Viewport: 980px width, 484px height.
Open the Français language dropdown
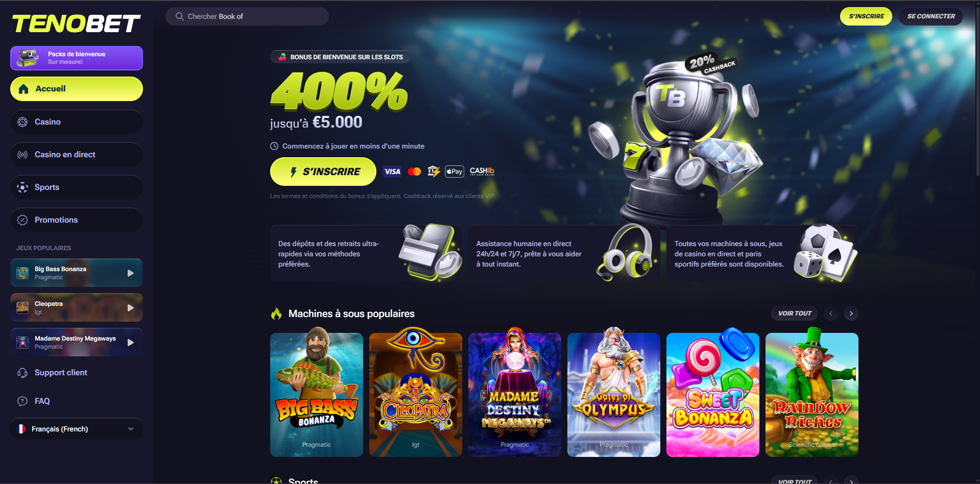77,429
